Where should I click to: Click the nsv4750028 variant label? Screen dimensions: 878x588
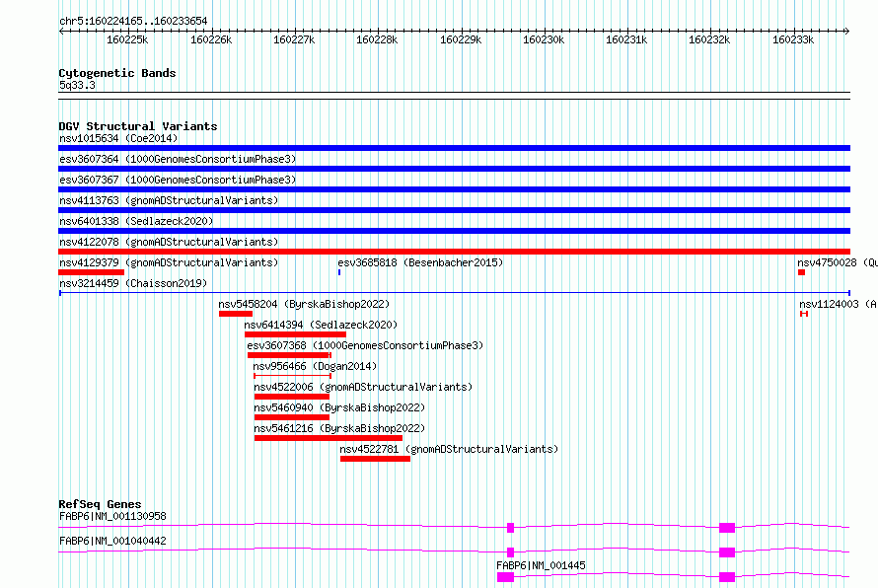pos(838,262)
